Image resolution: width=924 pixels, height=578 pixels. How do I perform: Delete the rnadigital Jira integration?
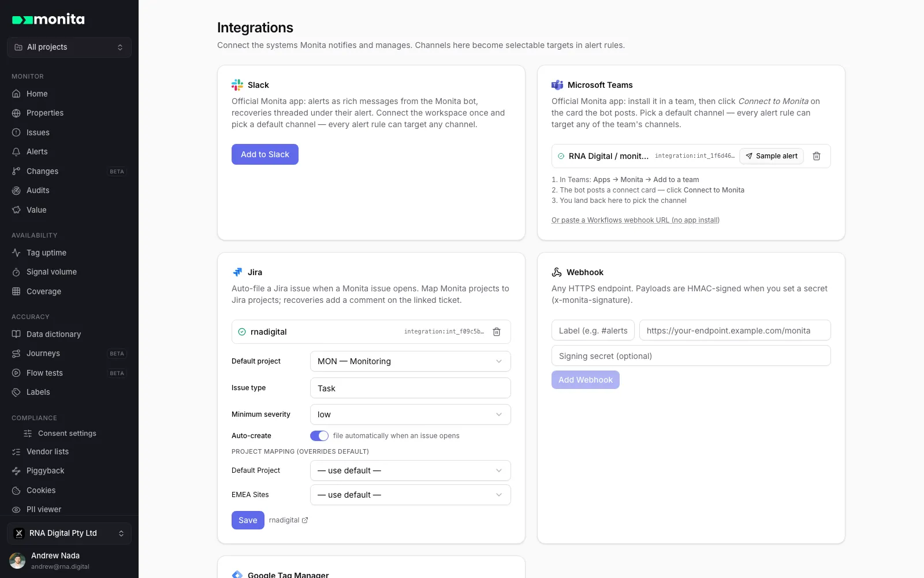497,332
